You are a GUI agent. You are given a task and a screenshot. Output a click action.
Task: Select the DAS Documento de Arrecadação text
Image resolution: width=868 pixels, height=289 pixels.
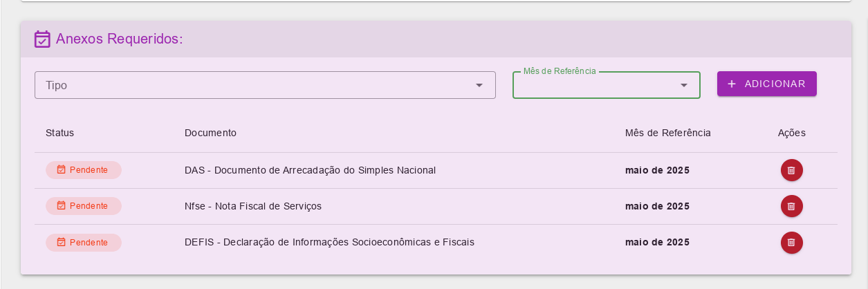(x=310, y=170)
